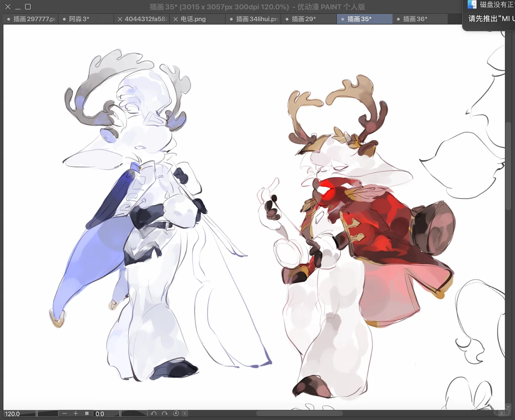
Task: Click the zoom out minus icon
Action: [65, 413]
